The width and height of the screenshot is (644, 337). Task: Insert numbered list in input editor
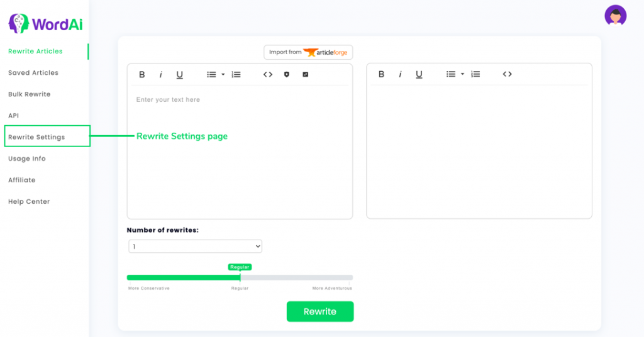(236, 75)
